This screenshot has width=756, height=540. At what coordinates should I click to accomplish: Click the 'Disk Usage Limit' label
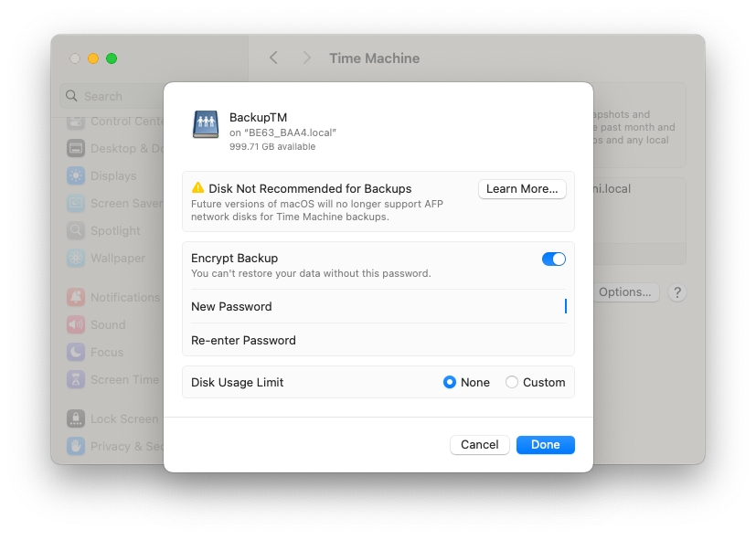[237, 383]
